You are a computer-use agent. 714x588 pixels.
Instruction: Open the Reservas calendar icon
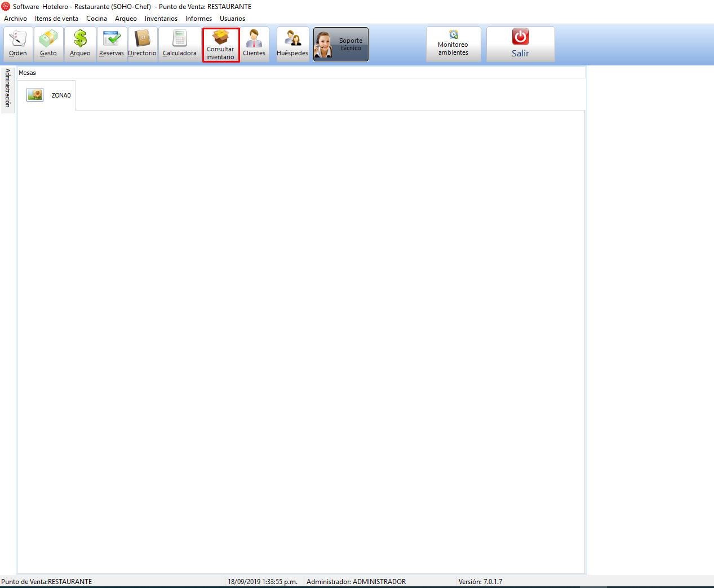112,44
